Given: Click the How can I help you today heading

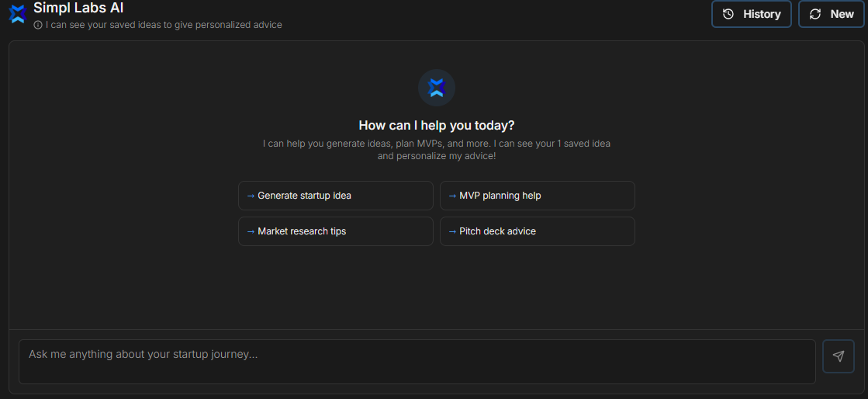Looking at the screenshot, I should [437, 125].
